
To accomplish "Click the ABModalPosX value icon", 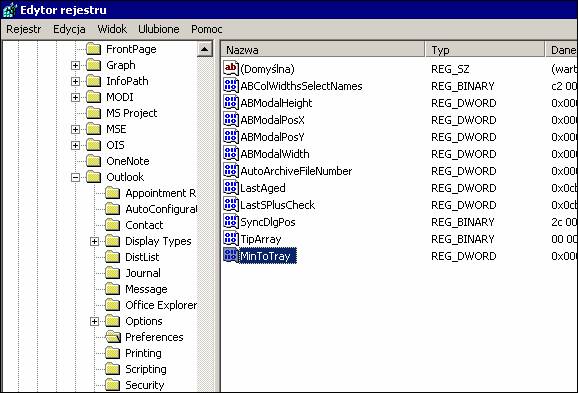I will (231, 119).
